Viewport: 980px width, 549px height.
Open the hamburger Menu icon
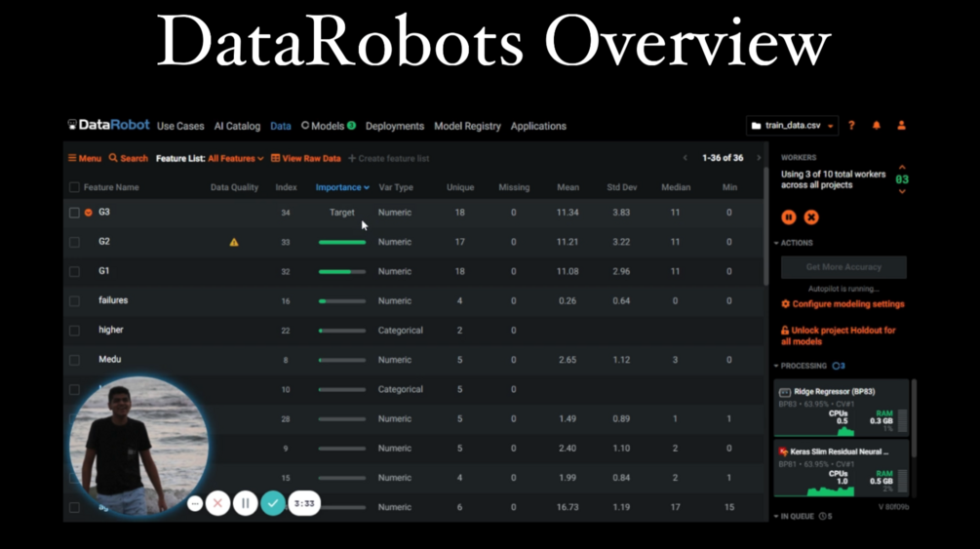72,158
